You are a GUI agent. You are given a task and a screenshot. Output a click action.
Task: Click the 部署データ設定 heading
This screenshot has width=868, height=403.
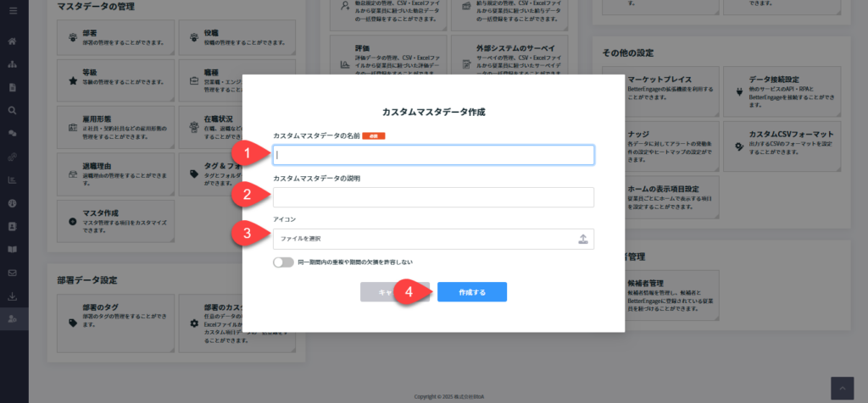click(87, 279)
